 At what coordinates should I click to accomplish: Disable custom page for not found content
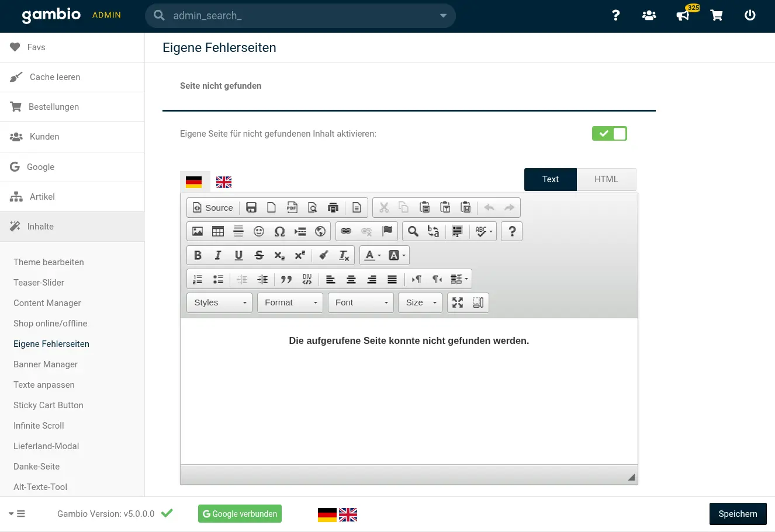click(x=609, y=134)
